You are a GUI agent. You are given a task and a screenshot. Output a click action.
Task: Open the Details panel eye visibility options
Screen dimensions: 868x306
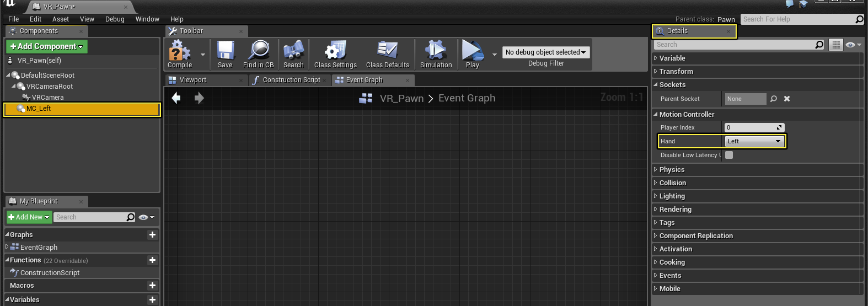pos(853,45)
